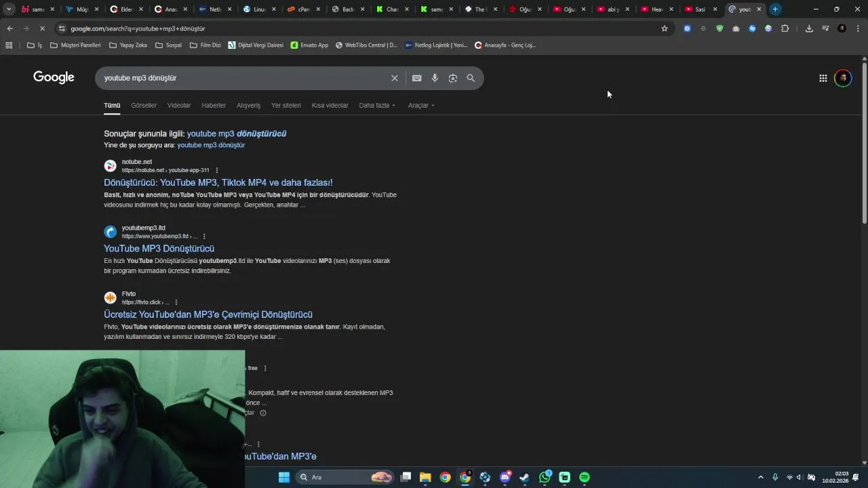The height and width of the screenshot is (488, 868).
Task: Open Steam from the taskbar
Action: coord(525,477)
